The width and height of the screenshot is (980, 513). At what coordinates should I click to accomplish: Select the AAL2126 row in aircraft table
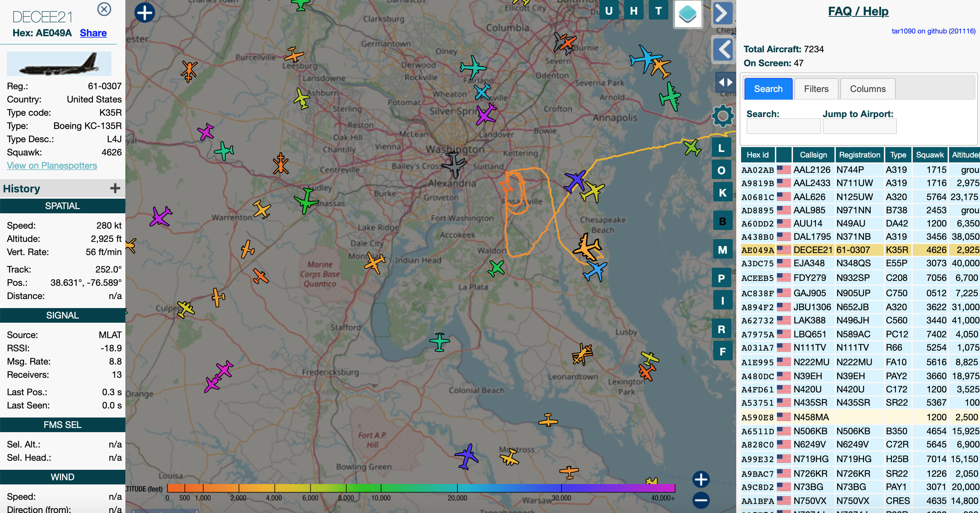click(860, 170)
